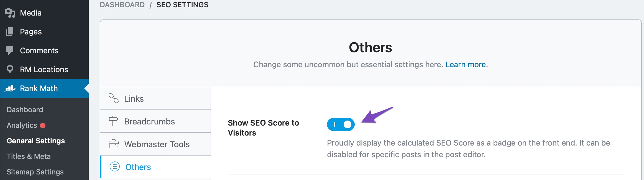
Task: Click the Media icon in sidebar
Action: pos(10,13)
